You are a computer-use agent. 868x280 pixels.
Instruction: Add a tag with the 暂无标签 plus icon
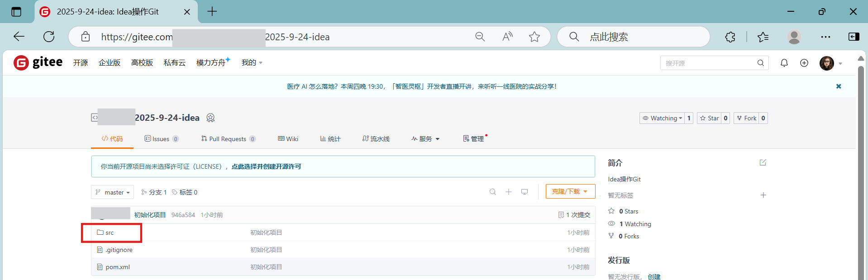(763, 195)
